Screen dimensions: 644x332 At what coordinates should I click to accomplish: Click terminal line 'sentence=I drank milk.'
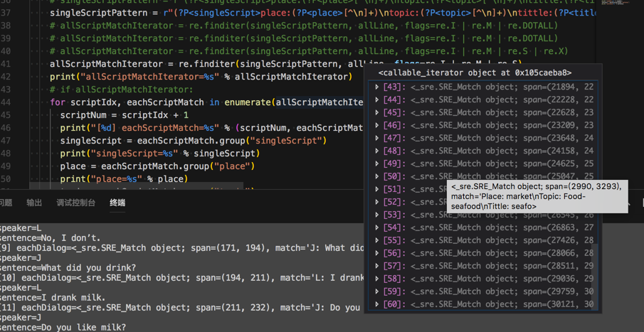(53, 298)
